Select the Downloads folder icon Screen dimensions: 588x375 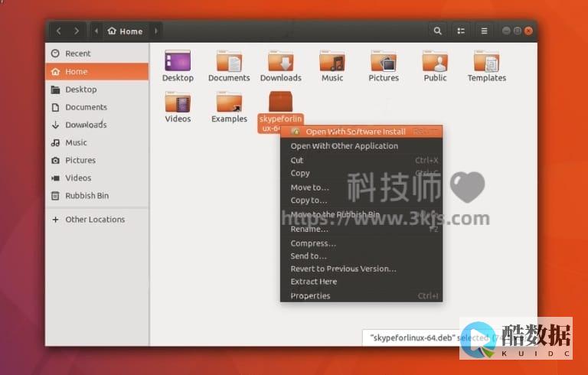[280, 61]
